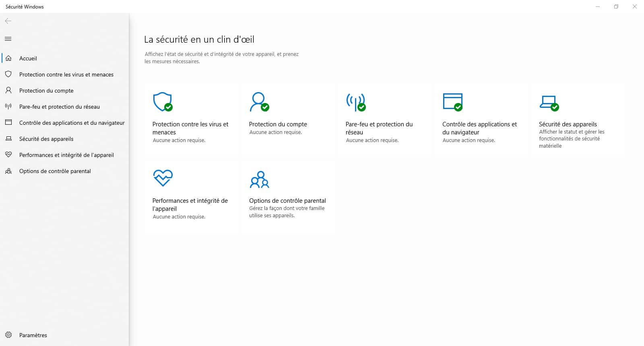This screenshot has width=644, height=346.
Task: Click the large laptop icon in device security tile
Action: [549, 103]
